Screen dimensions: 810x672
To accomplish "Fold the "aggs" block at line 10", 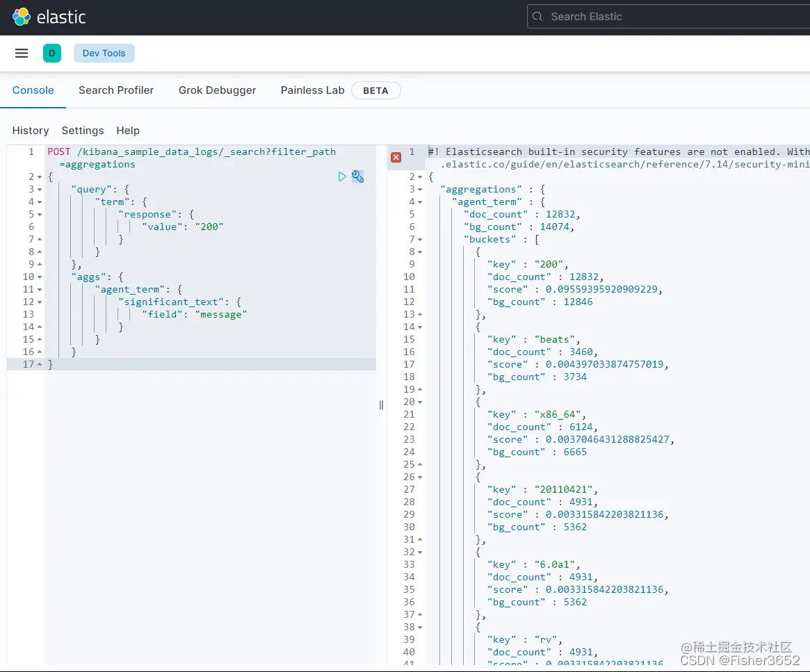I will tap(40, 277).
